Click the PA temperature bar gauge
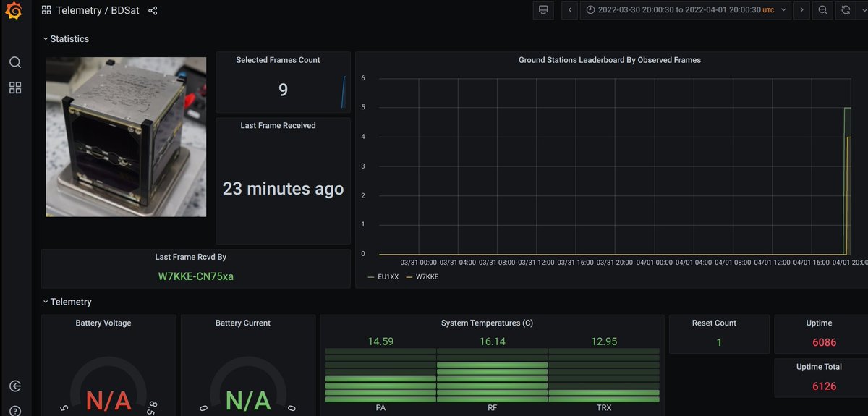The height and width of the screenshot is (416, 868). 380,375
